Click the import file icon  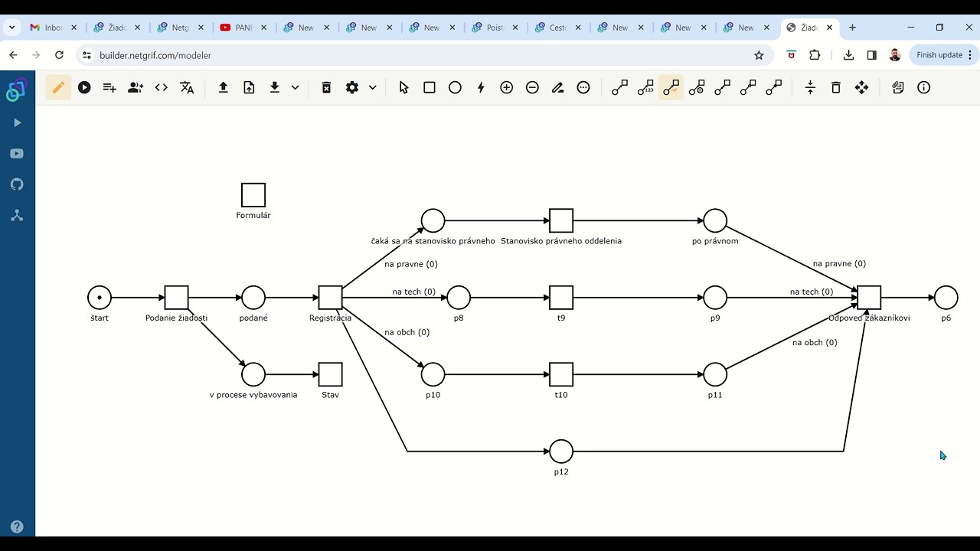tap(249, 88)
